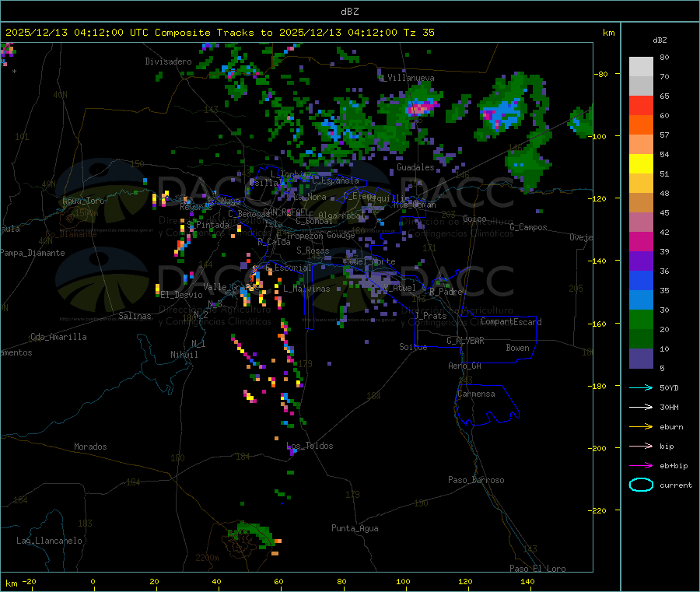Click the Guico place label

pos(474,219)
